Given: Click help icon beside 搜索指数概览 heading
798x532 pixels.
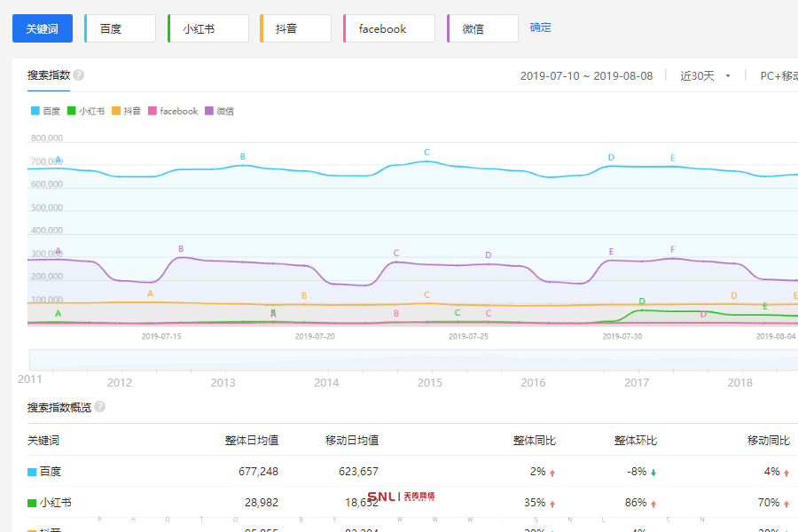Looking at the screenshot, I should [x=100, y=407].
